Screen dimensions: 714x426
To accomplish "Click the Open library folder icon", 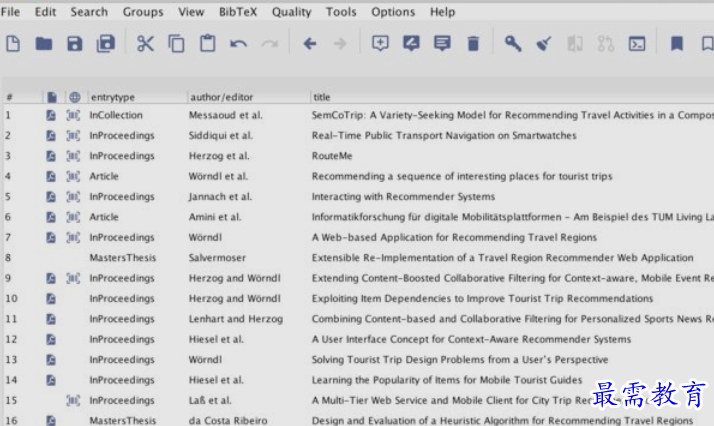I will (44, 43).
